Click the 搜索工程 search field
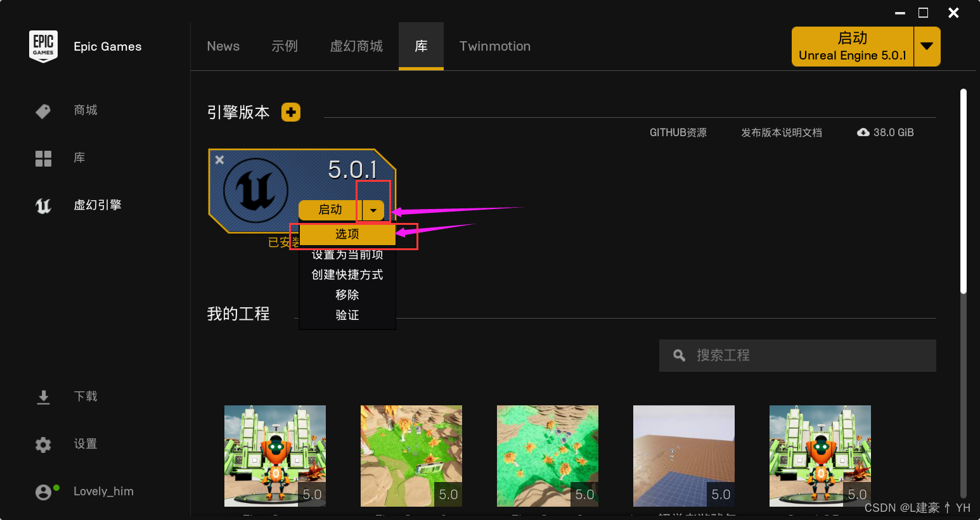This screenshot has height=520, width=980. click(x=797, y=355)
